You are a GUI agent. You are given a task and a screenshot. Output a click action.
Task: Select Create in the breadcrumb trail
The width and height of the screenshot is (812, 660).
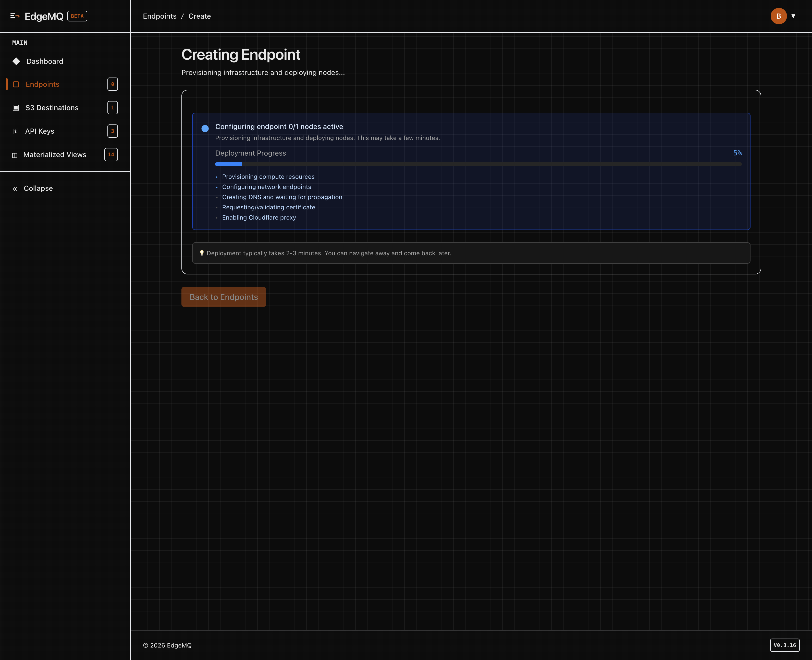[199, 16]
